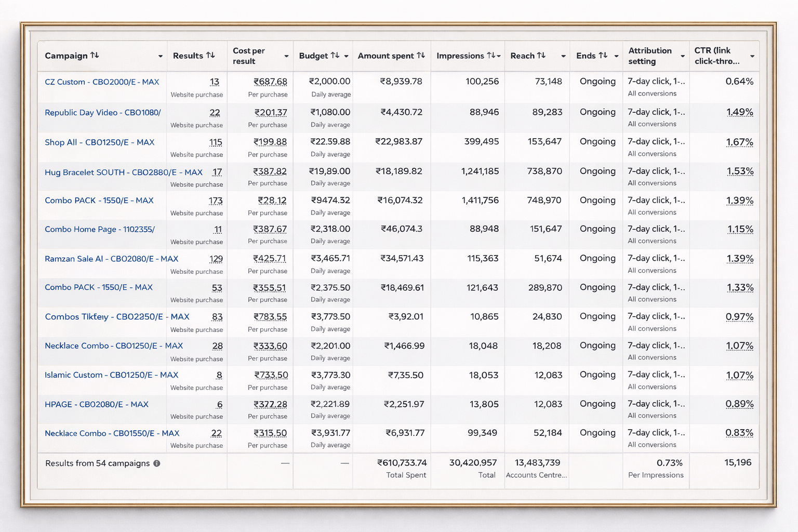Click the Results column sort arrows
This screenshot has width=798, height=532.
click(x=210, y=55)
